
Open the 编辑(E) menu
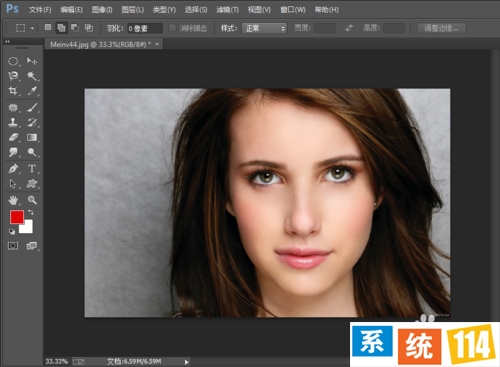pos(71,10)
